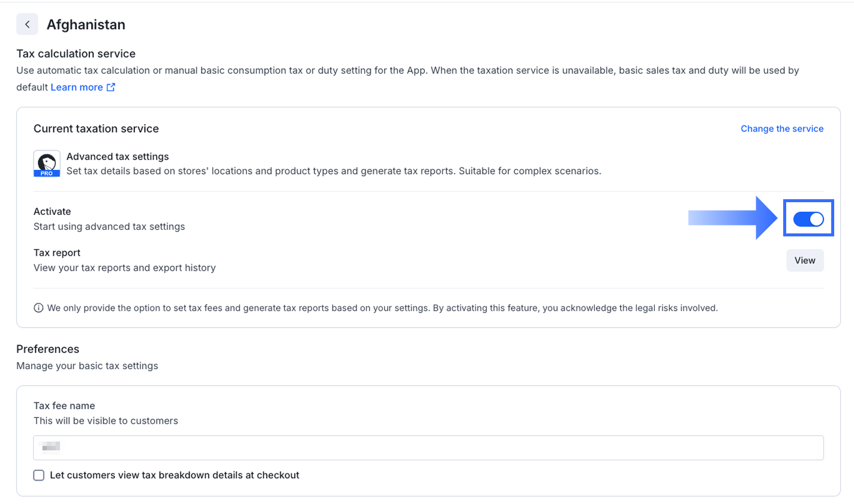This screenshot has height=504, width=854.
Task: Click the Tax report label
Action: point(57,253)
